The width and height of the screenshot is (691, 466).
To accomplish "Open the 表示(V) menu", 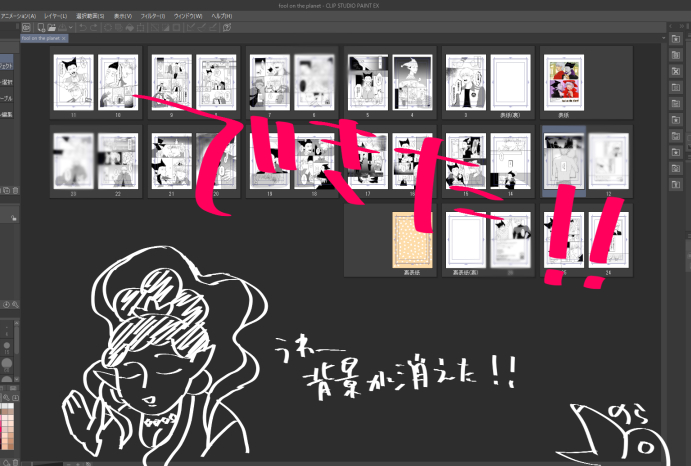I will tap(123, 16).
